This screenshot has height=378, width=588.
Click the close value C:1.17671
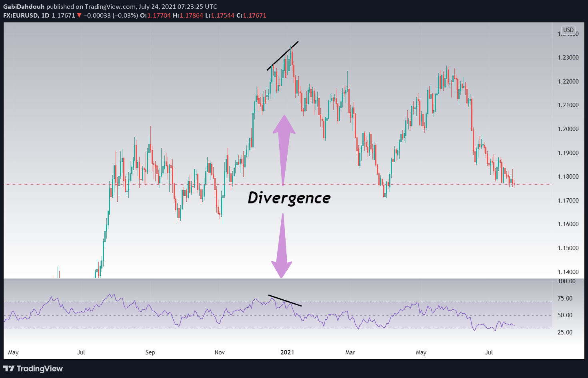tap(251, 16)
